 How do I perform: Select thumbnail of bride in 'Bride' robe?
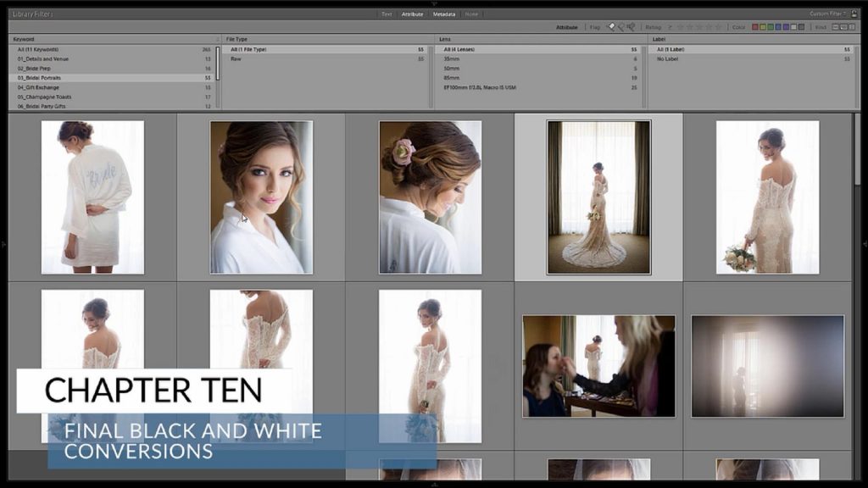click(92, 197)
